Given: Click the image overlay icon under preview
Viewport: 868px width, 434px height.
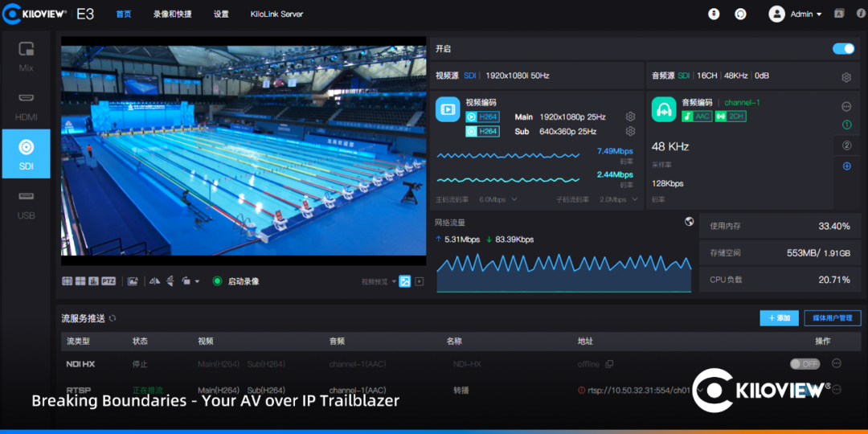Looking at the screenshot, I should click(133, 281).
